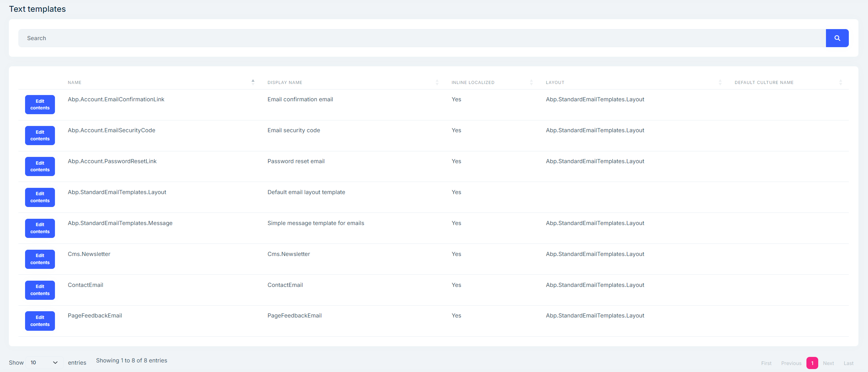
Task: Edit contents of Abp.StandardEmailTemplates.Message template
Action: 40,228
